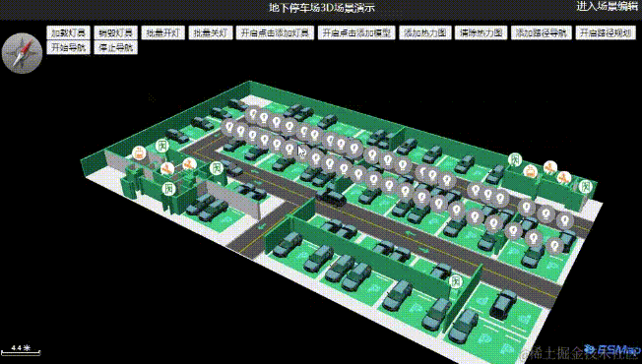642x364 pixels.
Task: Click the 4.4 米 scale bar label
Action: pyautogui.click(x=21, y=347)
